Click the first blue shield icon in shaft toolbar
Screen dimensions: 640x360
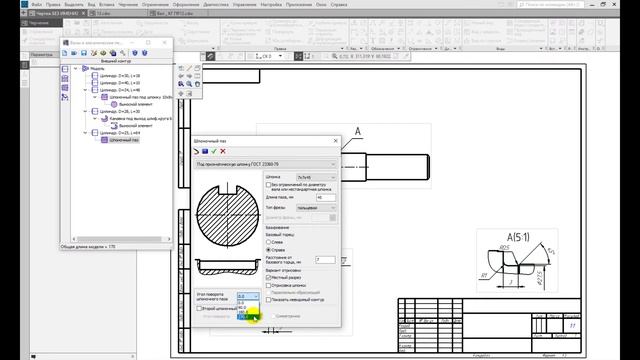135,53
